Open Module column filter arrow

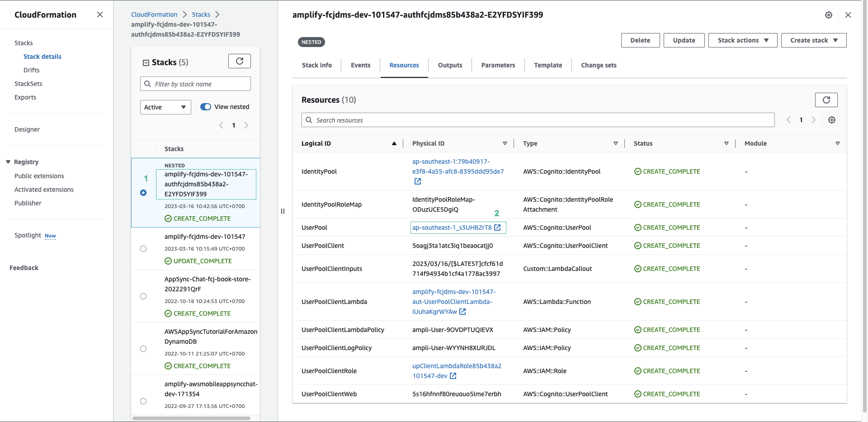click(838, 143)
